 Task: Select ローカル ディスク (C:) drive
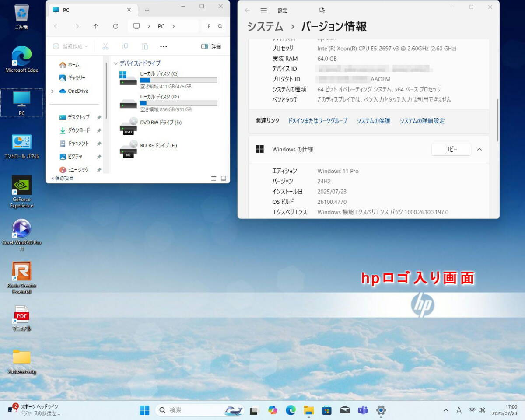click(x=168, y=80)
